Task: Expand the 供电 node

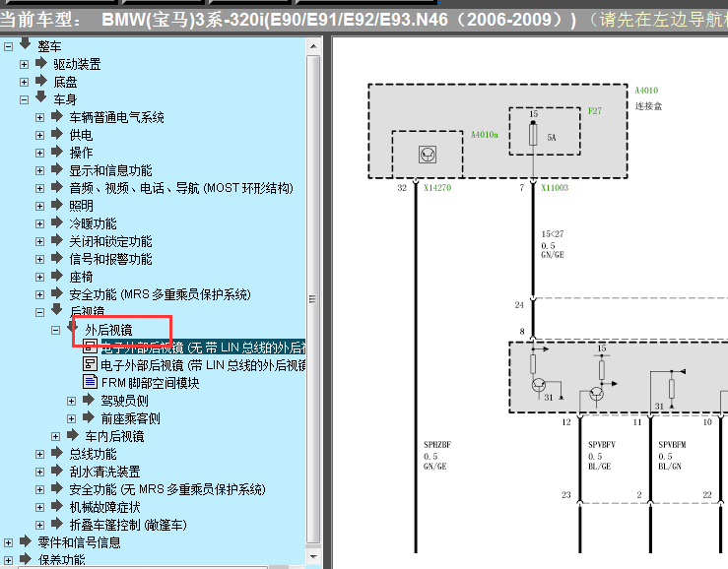Action: [x=40, y=135]
